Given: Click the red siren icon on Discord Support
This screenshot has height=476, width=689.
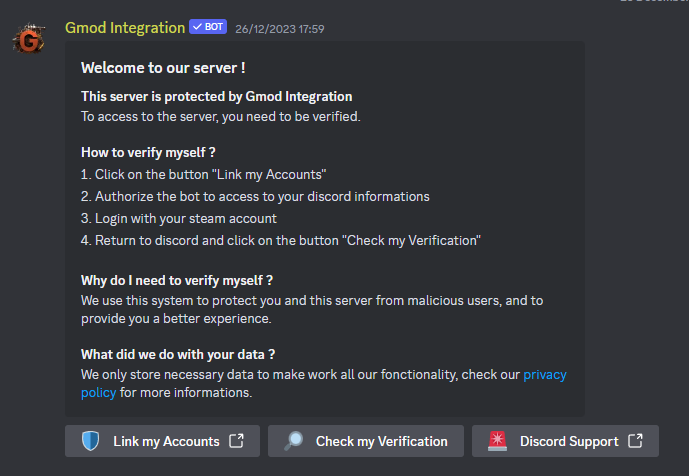Looking at the screenshot, I should click(x=497, y=441).
